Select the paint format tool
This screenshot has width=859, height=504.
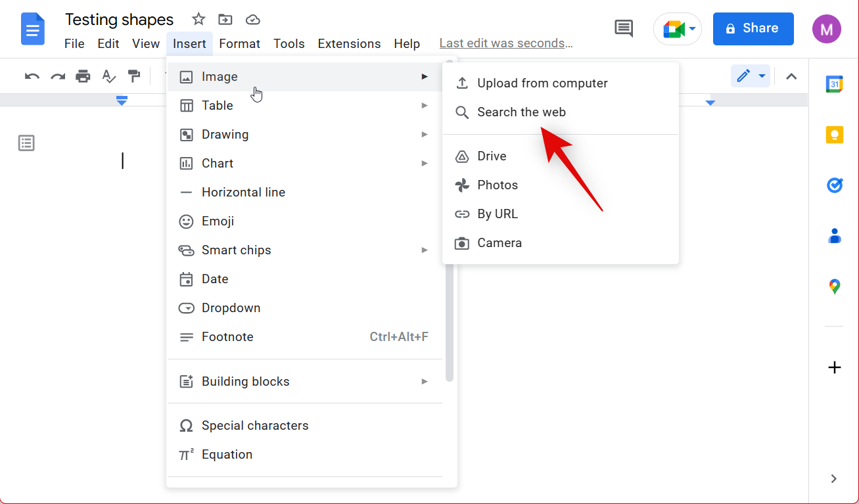click(134, 76)
